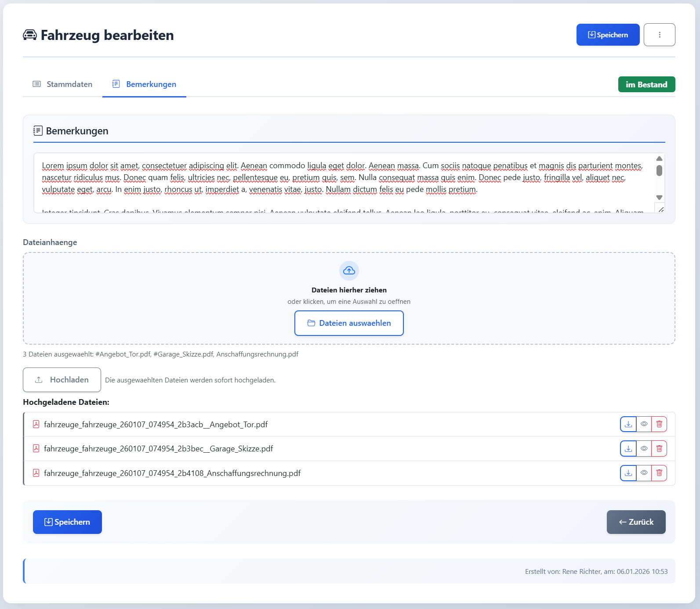Viewport: 700px width, 609px height.
Task: Download the Angebot_Tor.pdf file
Action: tap(628, 424)
